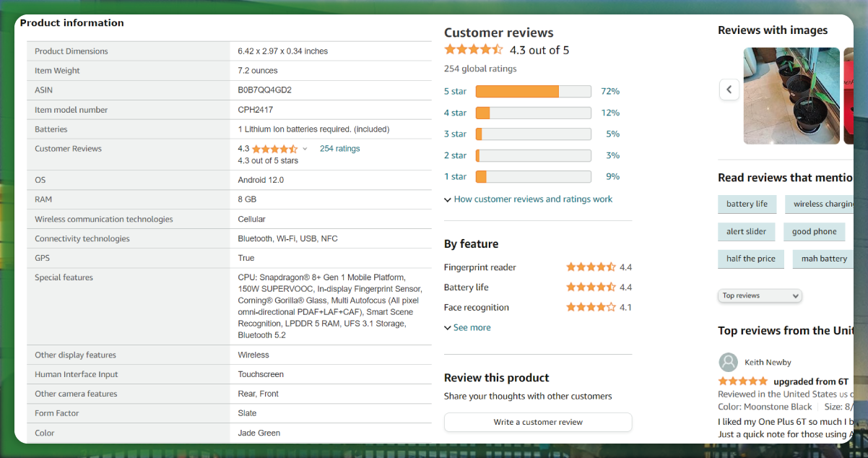868x458 pixels.
Task: Open the upgraded from 6T review title
Action: click(x=810, y=381)
